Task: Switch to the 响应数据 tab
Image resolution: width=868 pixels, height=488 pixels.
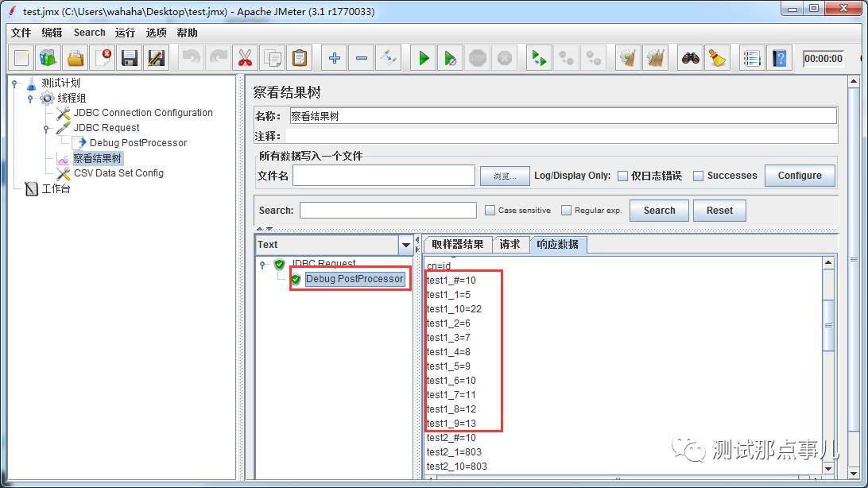Action: [x=558, y=244]
